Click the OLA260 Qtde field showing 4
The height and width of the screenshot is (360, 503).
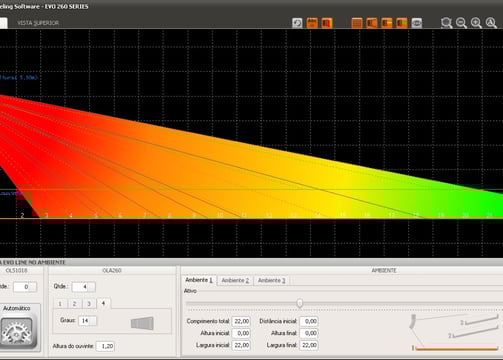84,287
